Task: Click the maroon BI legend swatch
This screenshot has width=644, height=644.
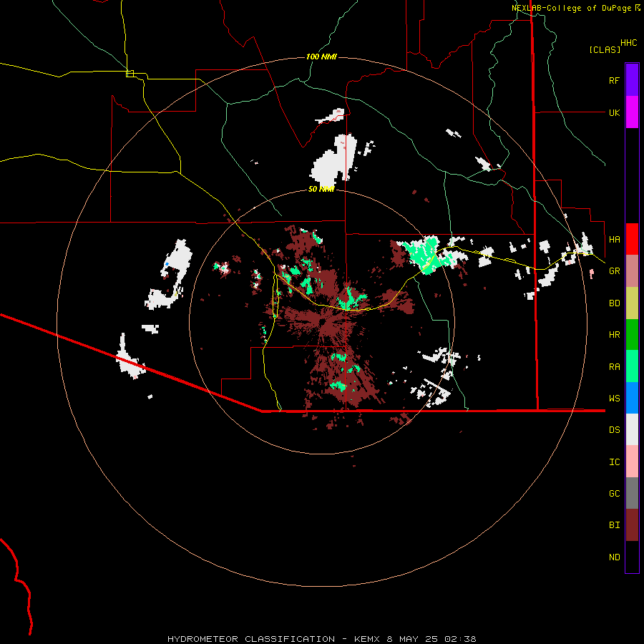Action: point(632,525)
